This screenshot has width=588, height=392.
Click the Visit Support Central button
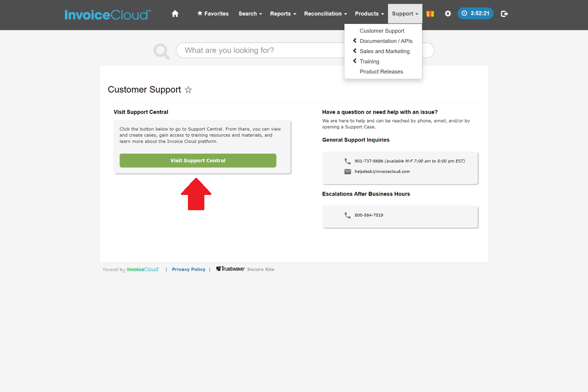198,160
